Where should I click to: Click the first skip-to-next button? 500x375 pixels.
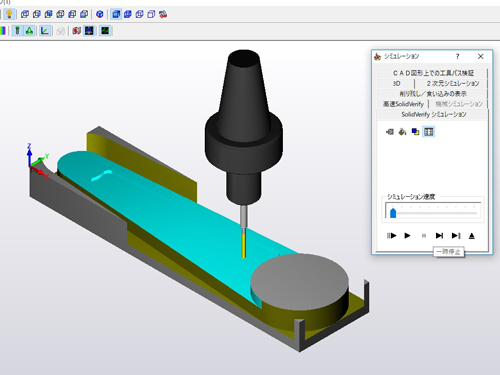click(x=439, y=236)
